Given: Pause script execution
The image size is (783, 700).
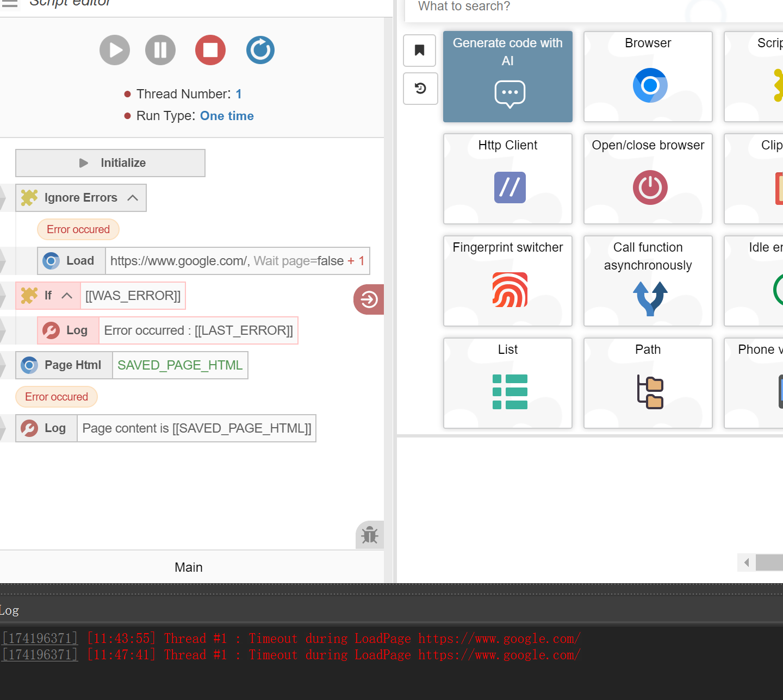Looking at the screenshot, I should [x=160, y=50].
